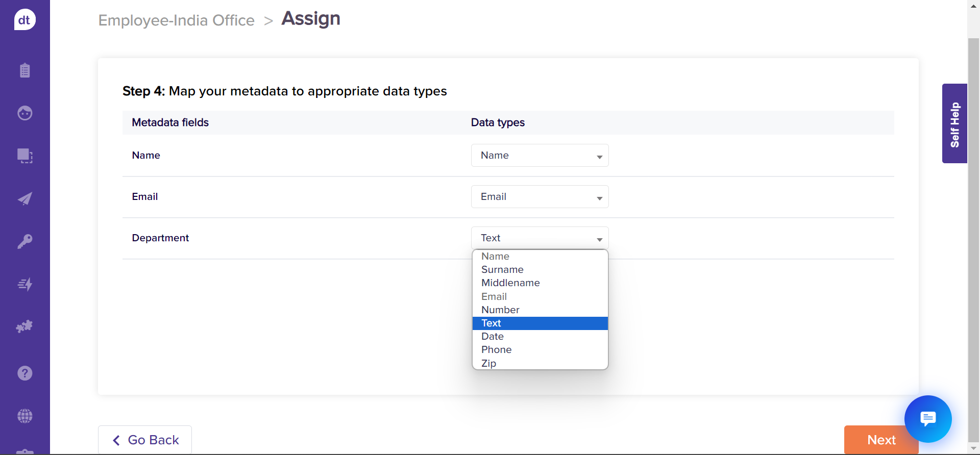Select Surname in the dropdown options
The width and height of the screenshot is (980, 455).
point(502,269)
